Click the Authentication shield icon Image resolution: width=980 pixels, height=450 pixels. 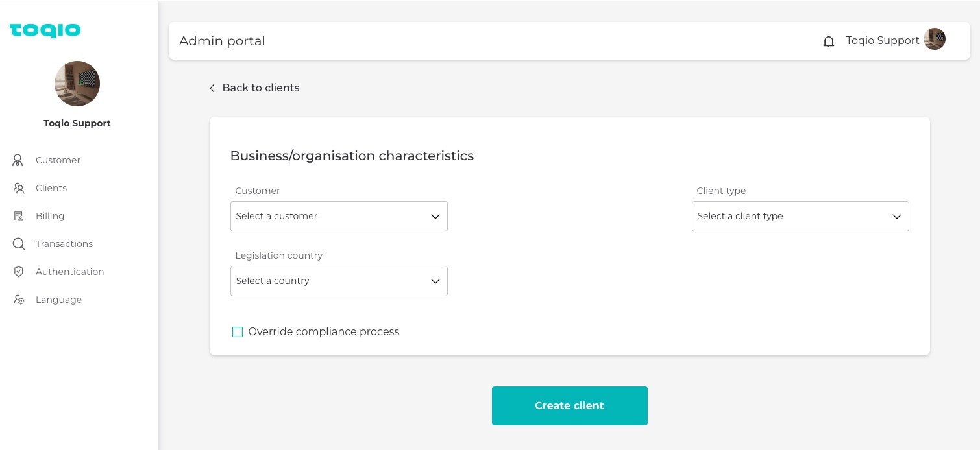pos(19,272)
